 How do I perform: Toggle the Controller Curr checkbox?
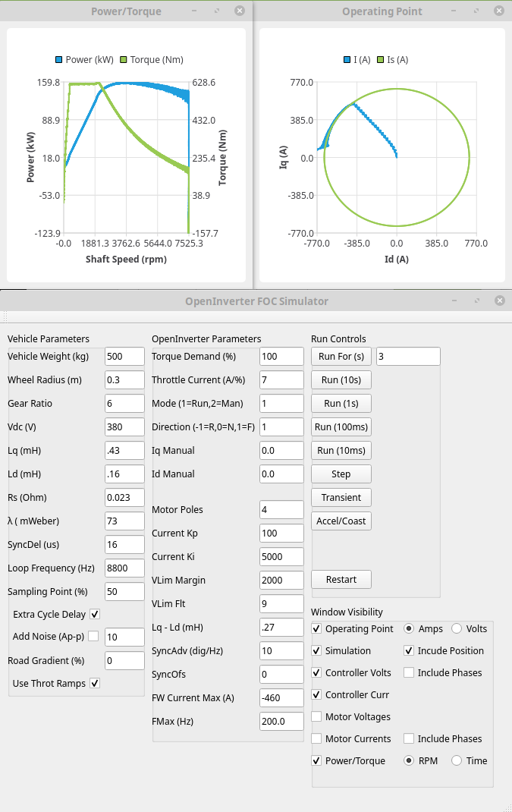pos(316,694)
